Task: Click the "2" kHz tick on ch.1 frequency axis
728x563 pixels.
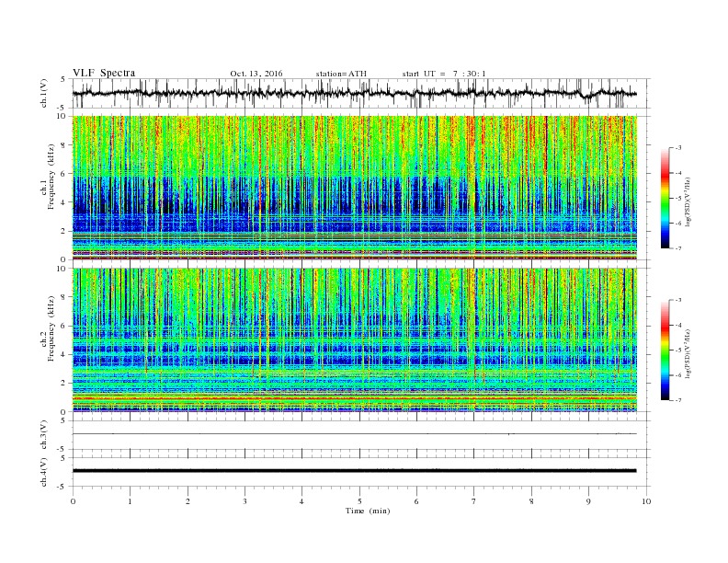Action: (64, 231)
